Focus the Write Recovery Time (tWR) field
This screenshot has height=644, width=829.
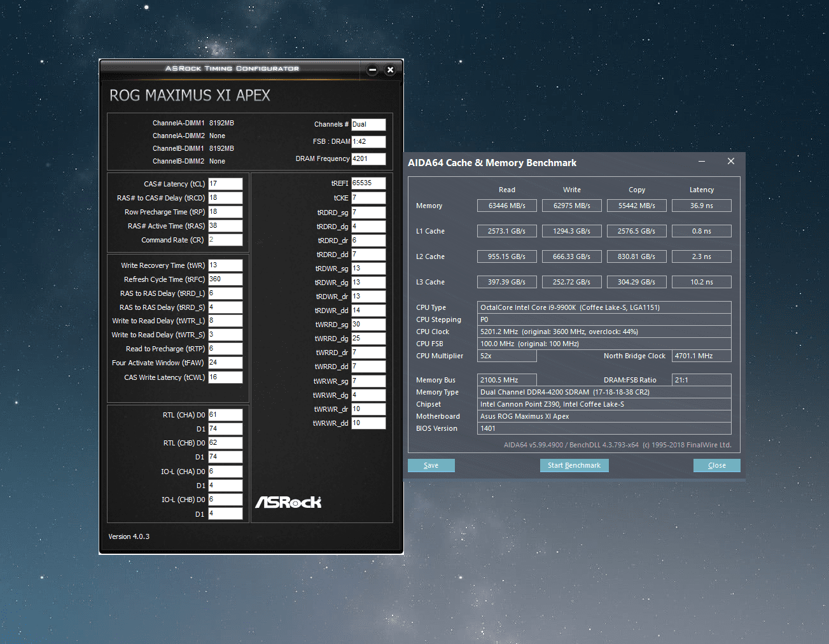[x=225, y=265]
